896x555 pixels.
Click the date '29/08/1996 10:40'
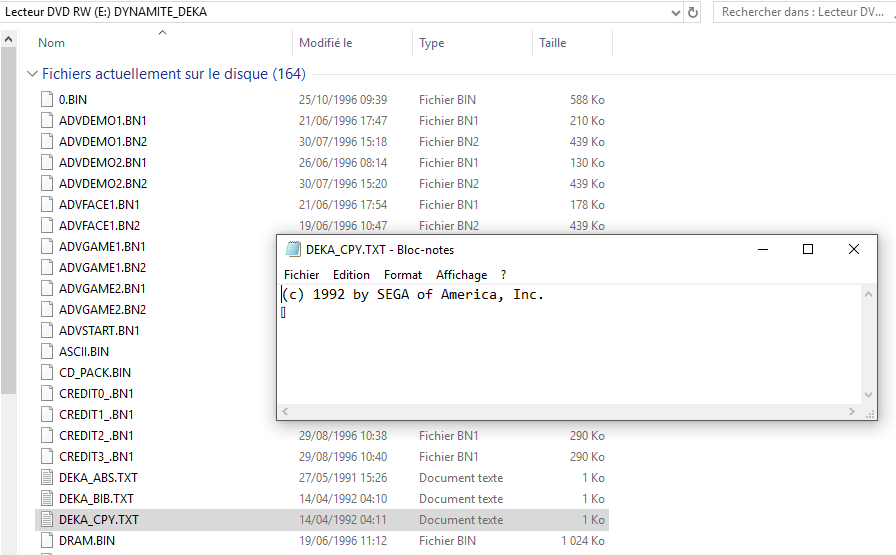(343, 457)
